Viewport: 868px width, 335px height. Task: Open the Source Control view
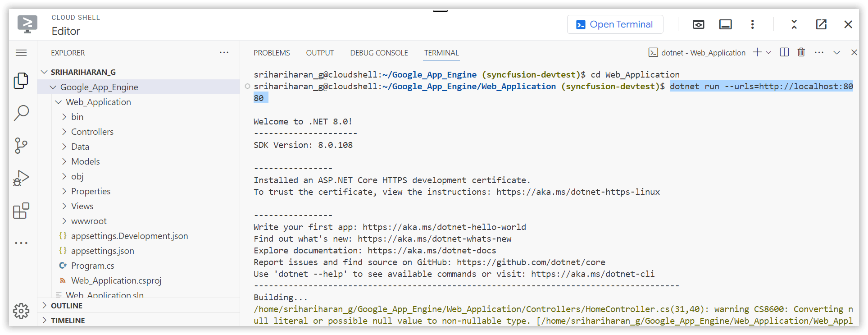click(21, 146)
